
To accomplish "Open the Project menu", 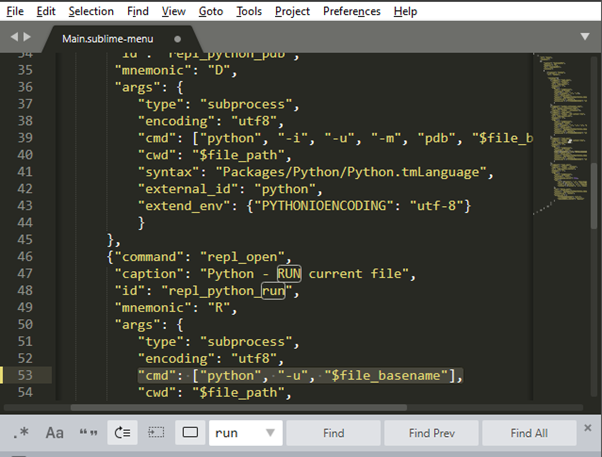I will (292, 11).
